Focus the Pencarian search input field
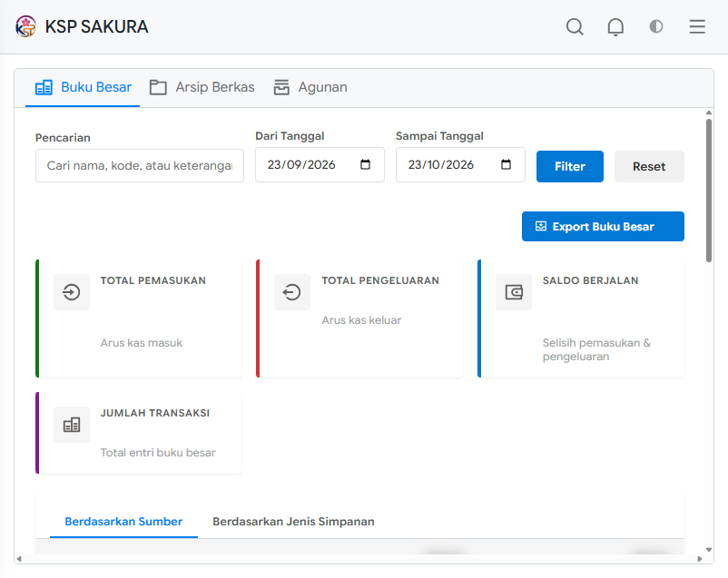Image resolution: width=728 pixels, height=578 pixels. (140, 166)
